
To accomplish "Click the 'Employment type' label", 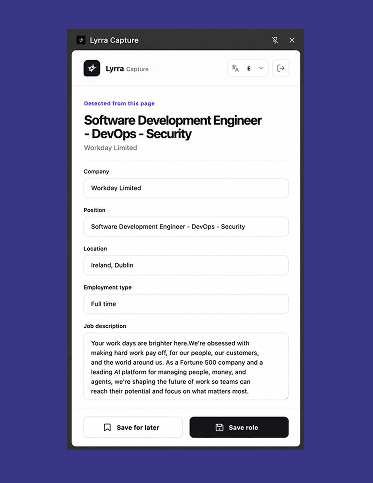I will (x=107, y=287).
